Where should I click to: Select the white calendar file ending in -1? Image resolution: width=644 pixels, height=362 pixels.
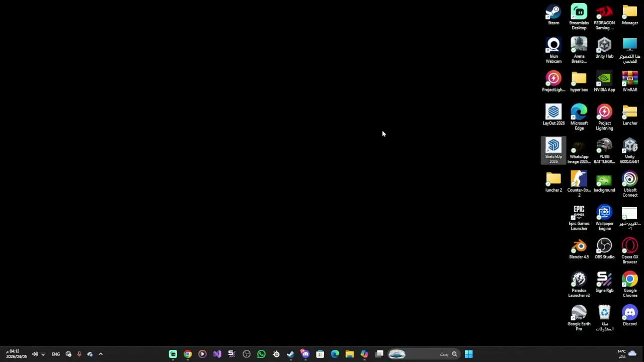pyautogui.click(x=630, y=218)
